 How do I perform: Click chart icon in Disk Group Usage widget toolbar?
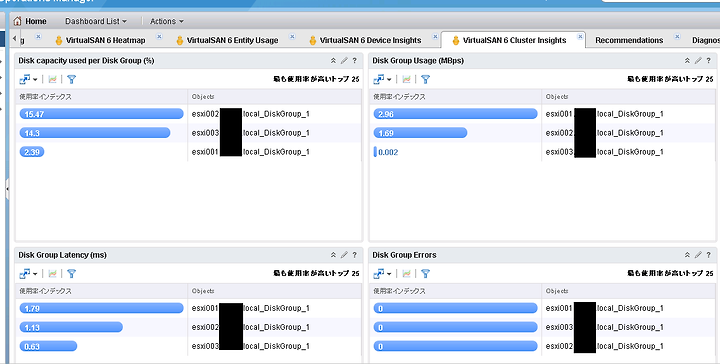click(406, 79)
